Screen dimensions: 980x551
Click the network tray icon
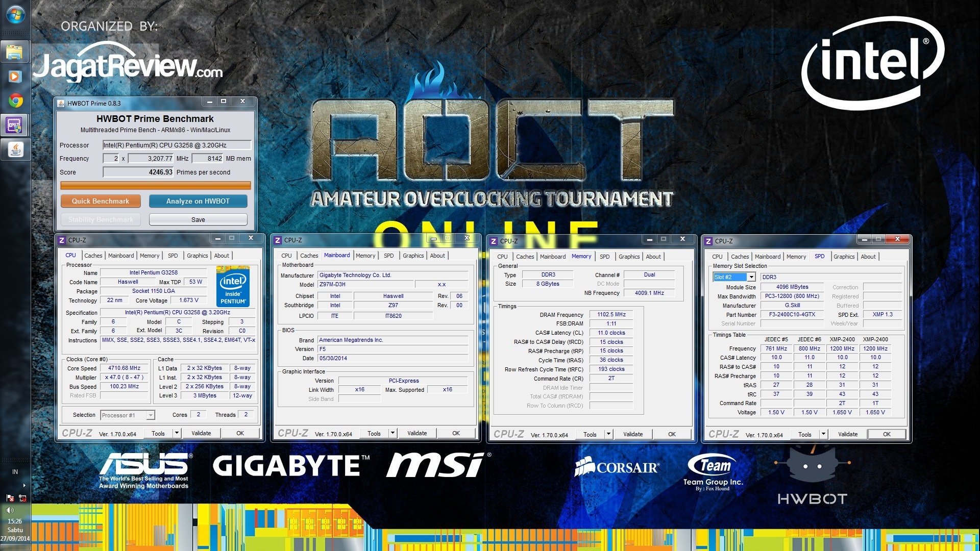click(x=22, y=498)
